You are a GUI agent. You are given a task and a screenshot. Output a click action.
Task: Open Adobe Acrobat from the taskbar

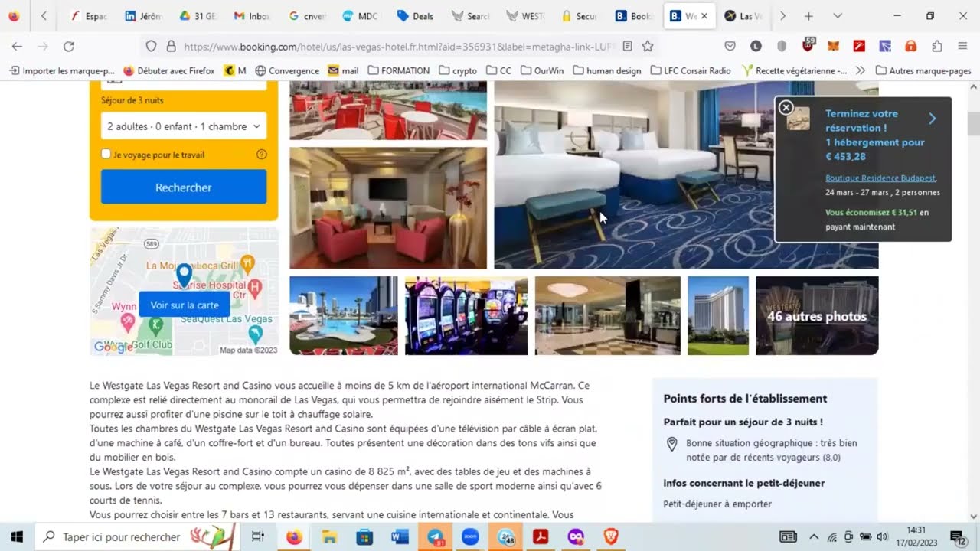[x=541, y=536]
